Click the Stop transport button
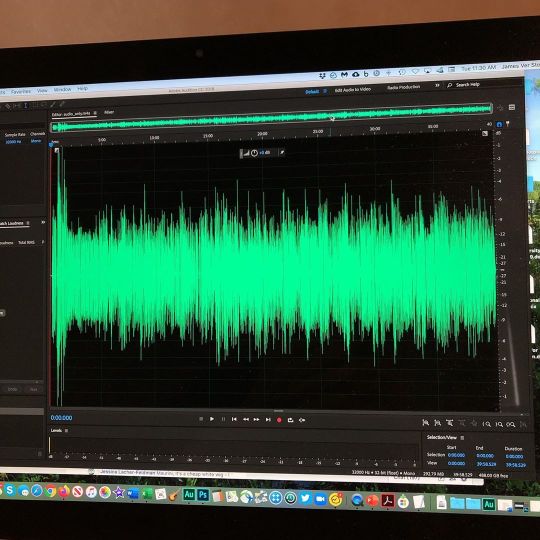The height and width of the screenshot is (540, 540). [x=201, y=419]
